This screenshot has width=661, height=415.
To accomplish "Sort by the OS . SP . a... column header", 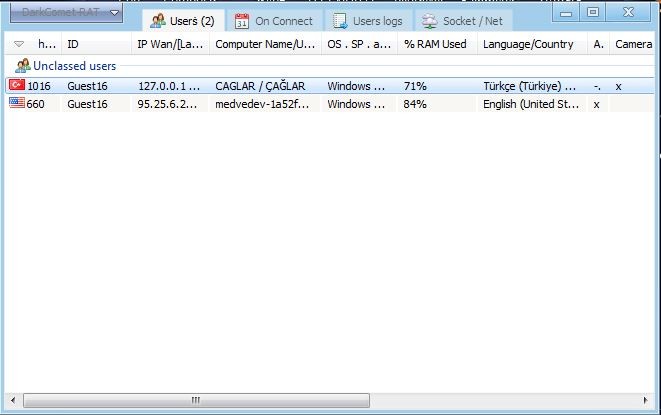I will point(359,44).
